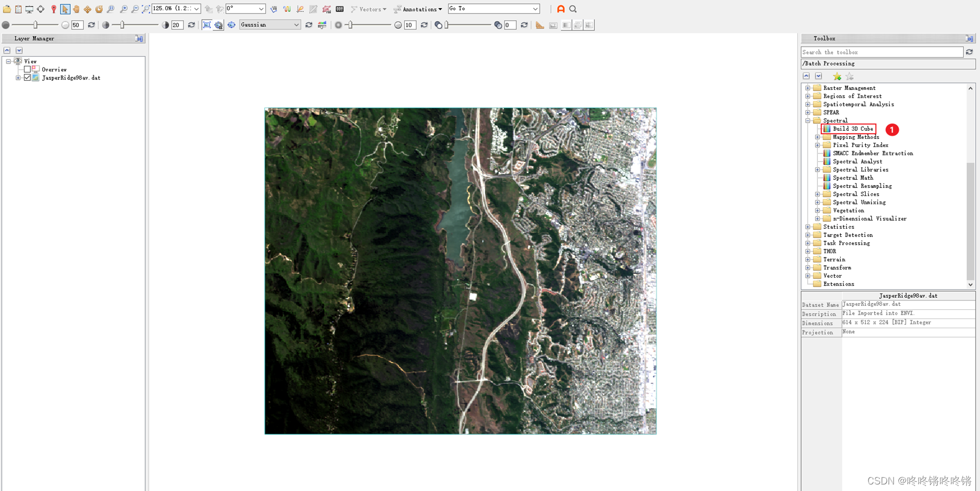Collapse the Spectral toolbox folder
The image size is (980, 491).
pos(808,121)
